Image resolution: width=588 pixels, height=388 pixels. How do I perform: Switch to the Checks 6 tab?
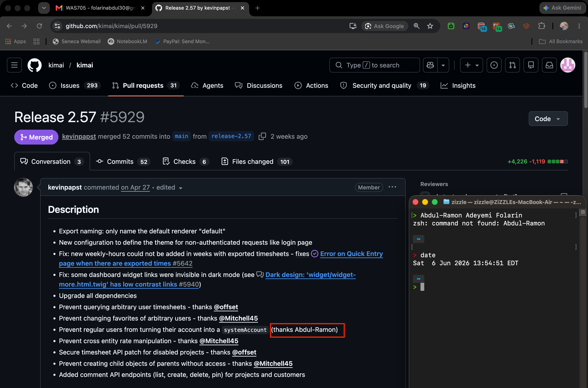pos(186,162)
